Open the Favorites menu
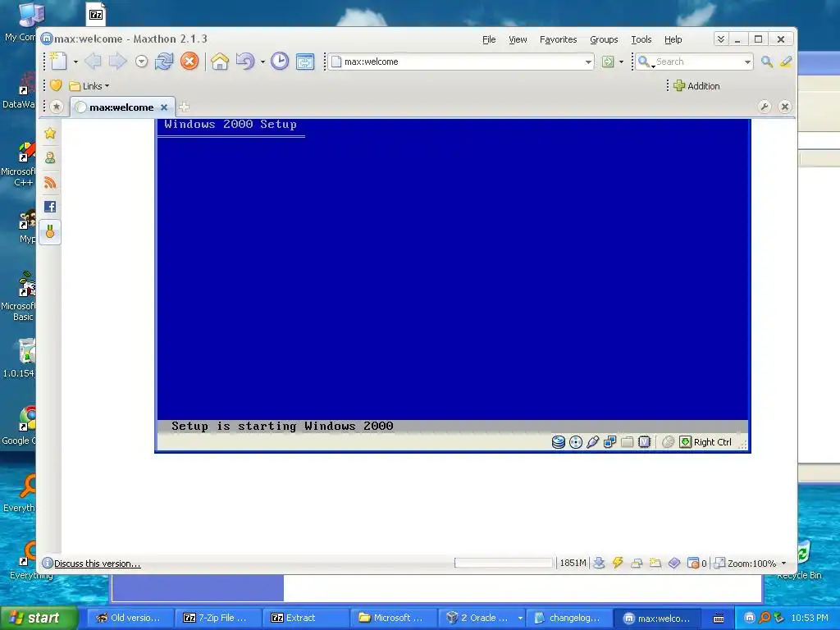 558,39
